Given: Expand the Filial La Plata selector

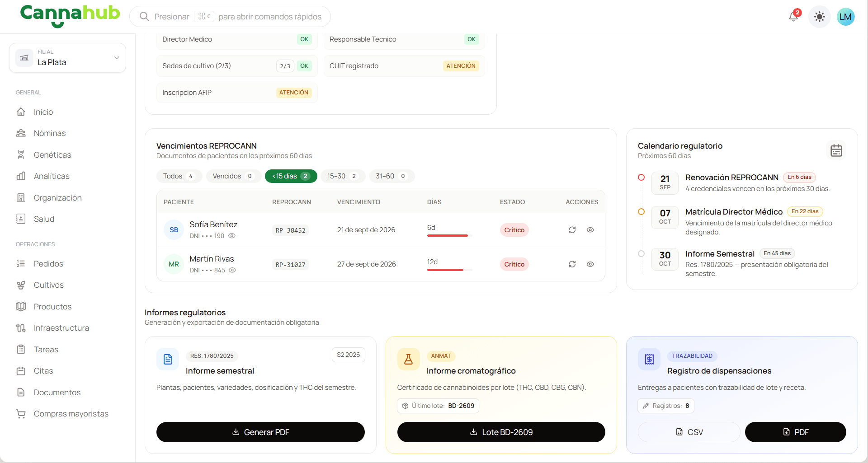Looking at the screenshot, I should click(67, 58).
